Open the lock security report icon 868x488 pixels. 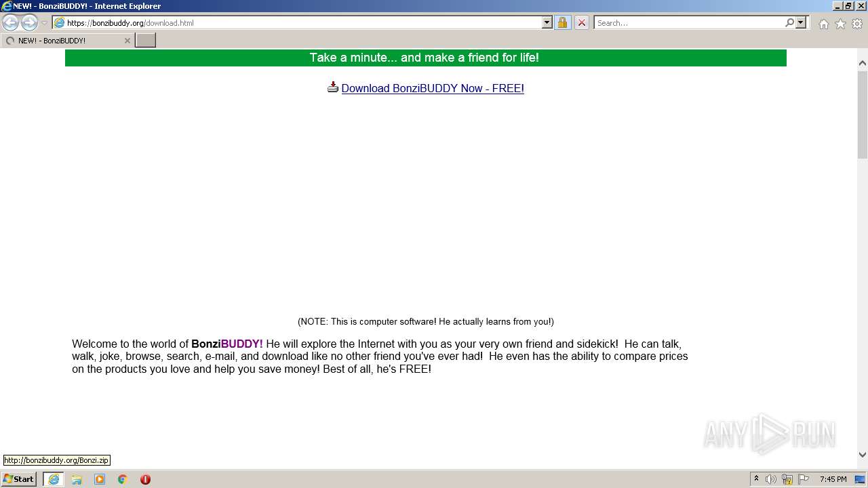(x=562, y=22)
